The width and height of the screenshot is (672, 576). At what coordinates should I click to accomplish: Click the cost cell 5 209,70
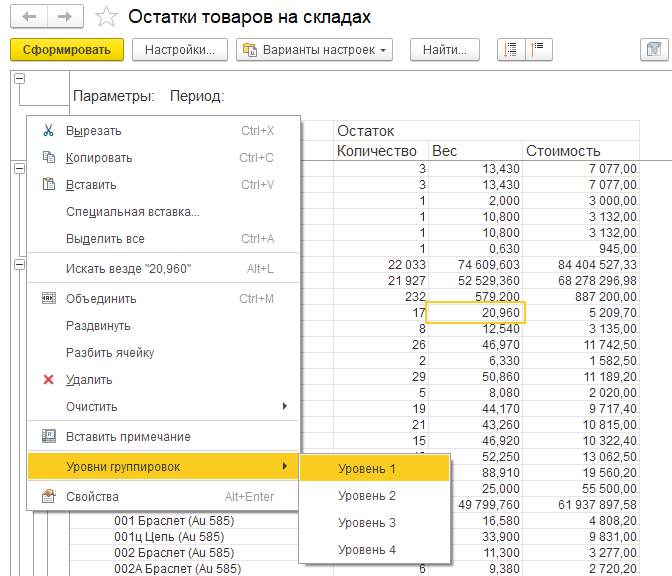581,312
